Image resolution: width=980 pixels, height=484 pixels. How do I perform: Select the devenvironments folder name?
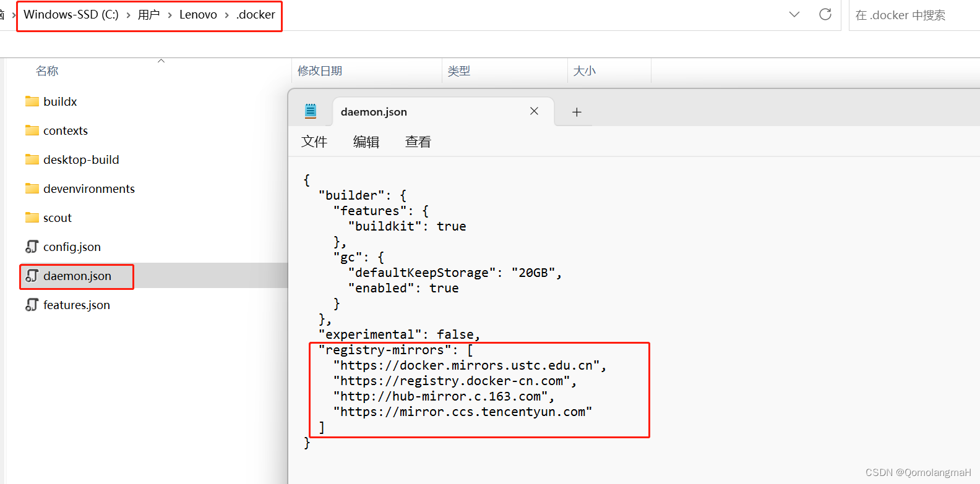[x=89, y=189]
